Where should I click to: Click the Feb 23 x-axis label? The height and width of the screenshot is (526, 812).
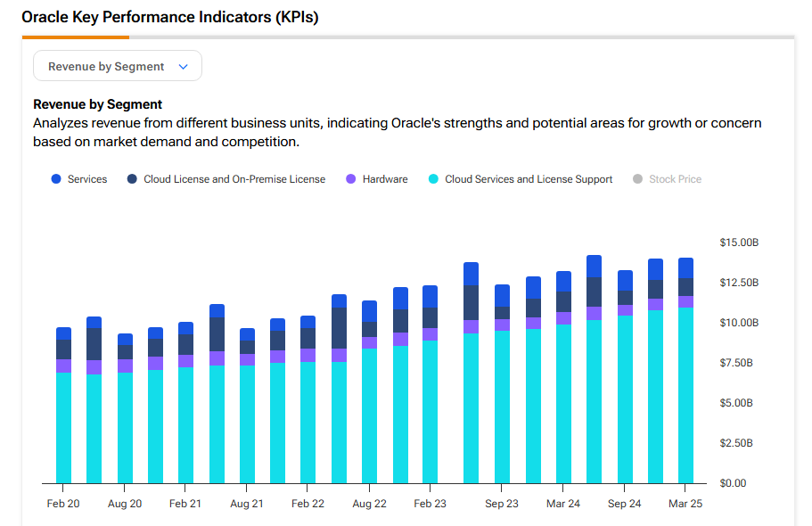pos(430,504)
